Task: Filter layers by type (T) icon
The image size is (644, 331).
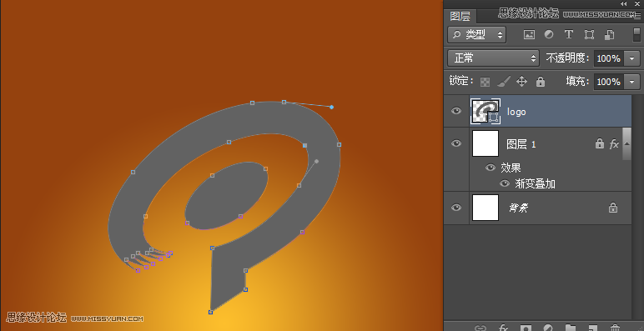Action: pyautogui.click(x=568, y=35)
